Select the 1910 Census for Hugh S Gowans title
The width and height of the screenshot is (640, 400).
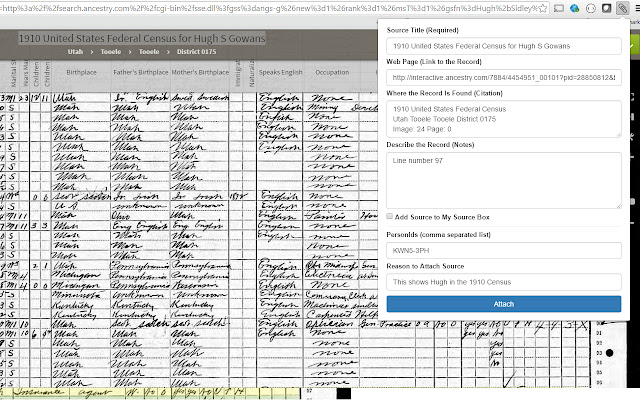pyautogui.click(x=142, y=38)
